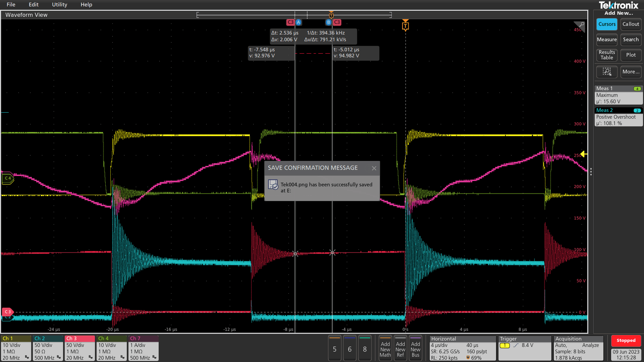
Task: Open the Trigger badge settings
Action: 524,348
